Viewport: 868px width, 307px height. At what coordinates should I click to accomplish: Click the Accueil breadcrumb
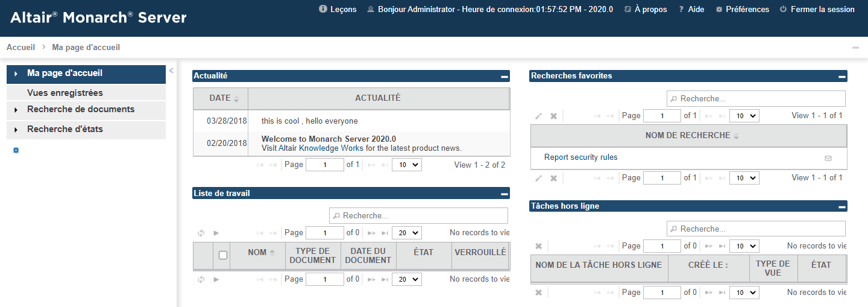click(x=20, y=47)
